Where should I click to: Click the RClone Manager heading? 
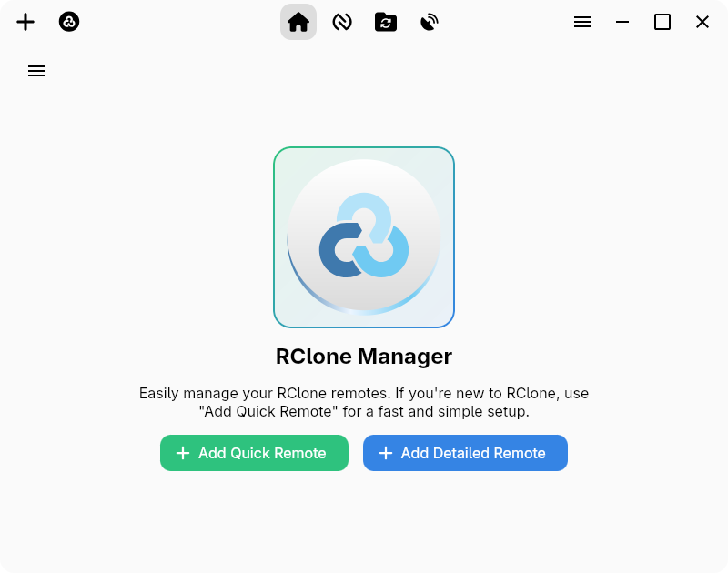[x=364, y=357]
